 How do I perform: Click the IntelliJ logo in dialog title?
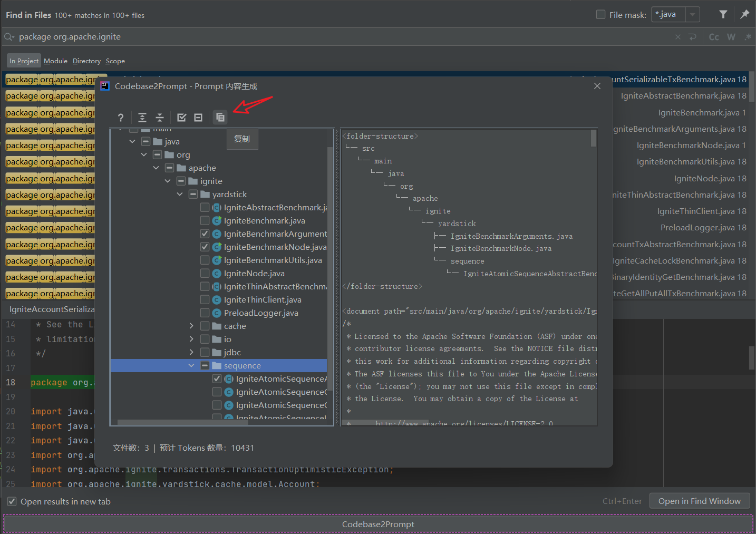point(105,86)
